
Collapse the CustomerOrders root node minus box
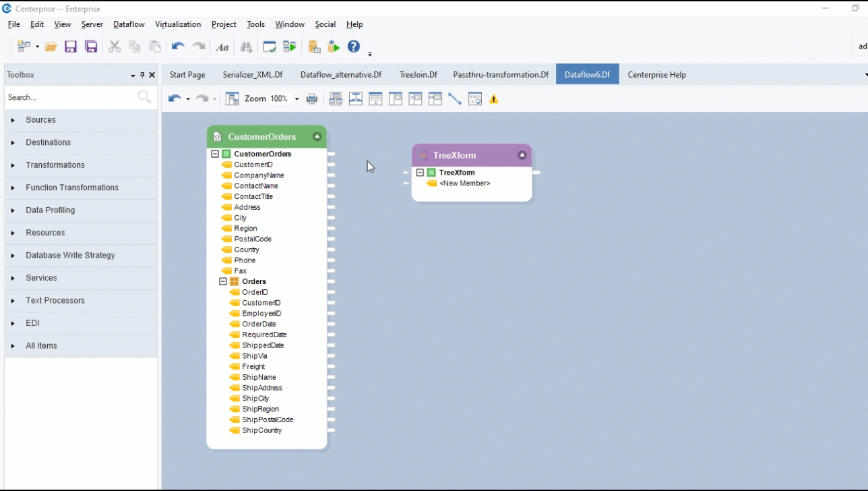point(215,154)
